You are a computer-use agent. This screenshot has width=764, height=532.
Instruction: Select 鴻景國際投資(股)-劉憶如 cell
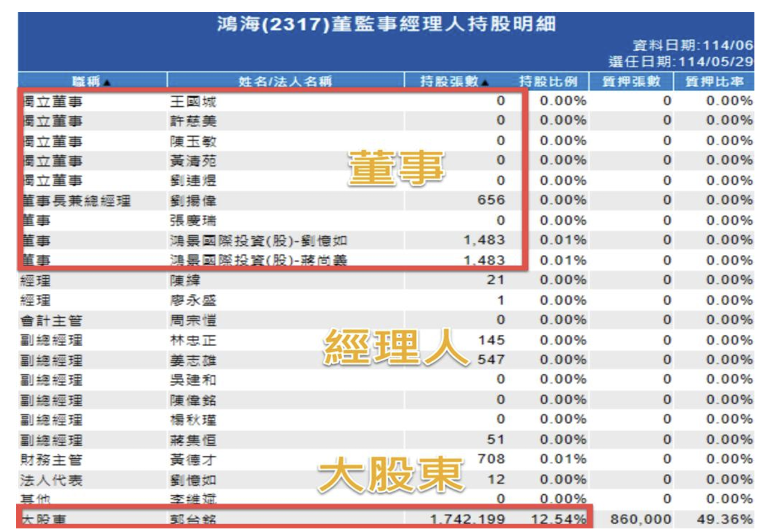coord(259,241)
